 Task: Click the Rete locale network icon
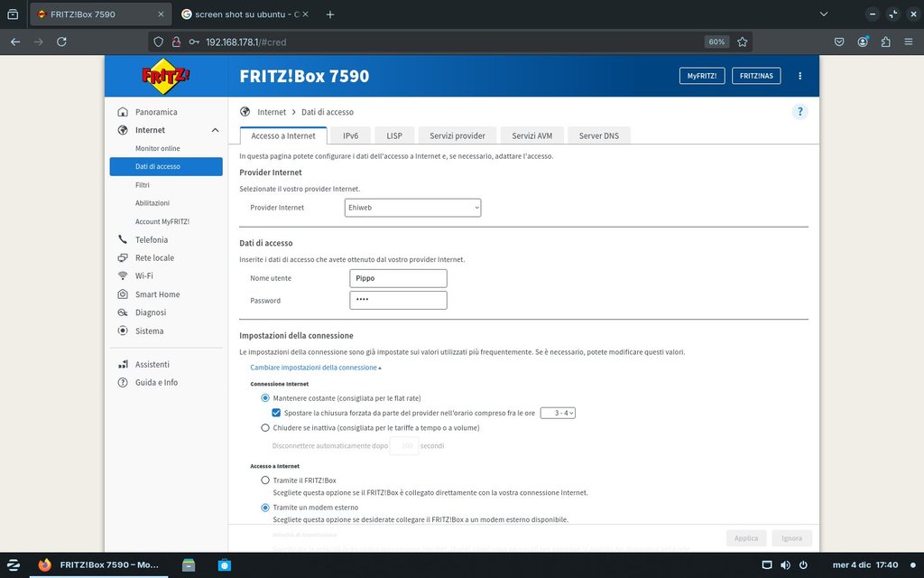click(123, 257)
